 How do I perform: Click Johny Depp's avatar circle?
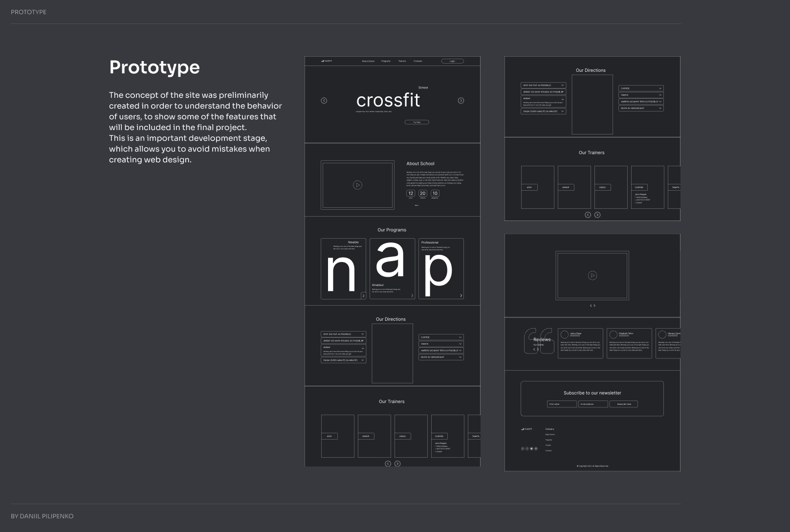click(565, 334)
